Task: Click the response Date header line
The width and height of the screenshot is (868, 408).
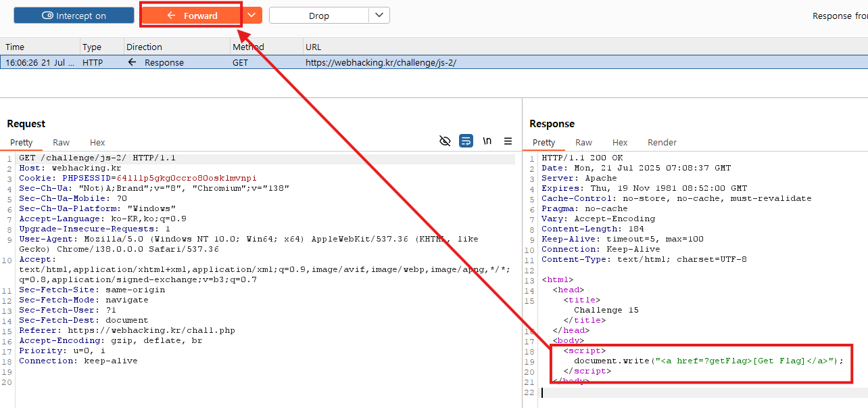Action: 636,168
